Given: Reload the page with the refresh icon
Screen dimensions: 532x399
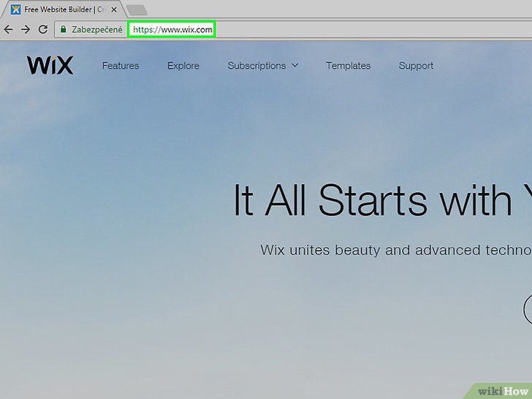Looking at the screenshot, I should [x=42, y=29].
